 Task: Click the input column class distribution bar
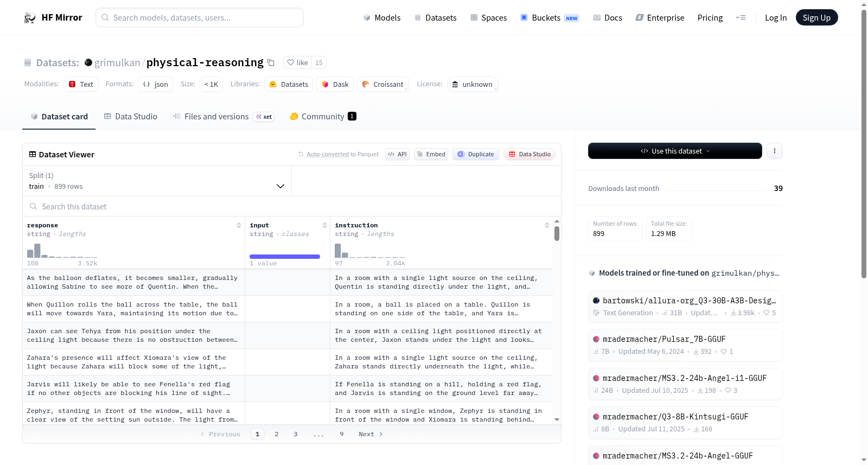pyautogui.click(x=285, y=257)
